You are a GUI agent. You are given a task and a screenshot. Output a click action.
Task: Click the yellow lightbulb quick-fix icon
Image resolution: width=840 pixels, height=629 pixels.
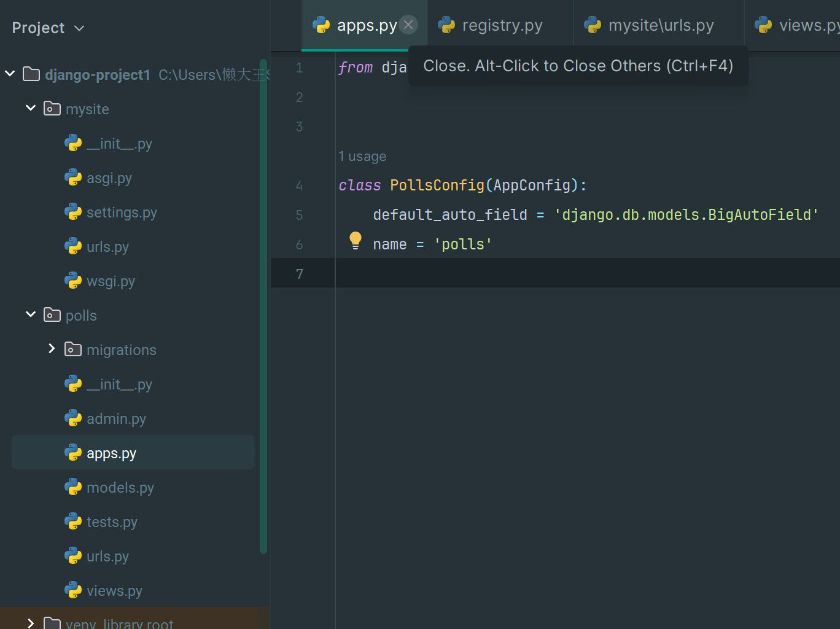[x=355, y=240]
